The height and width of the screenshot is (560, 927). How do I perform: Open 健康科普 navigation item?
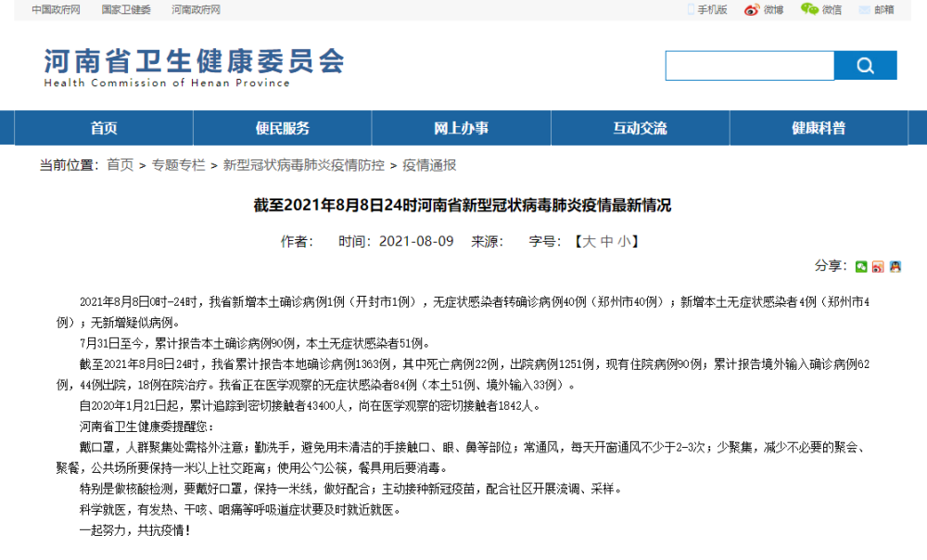(819, 128)
